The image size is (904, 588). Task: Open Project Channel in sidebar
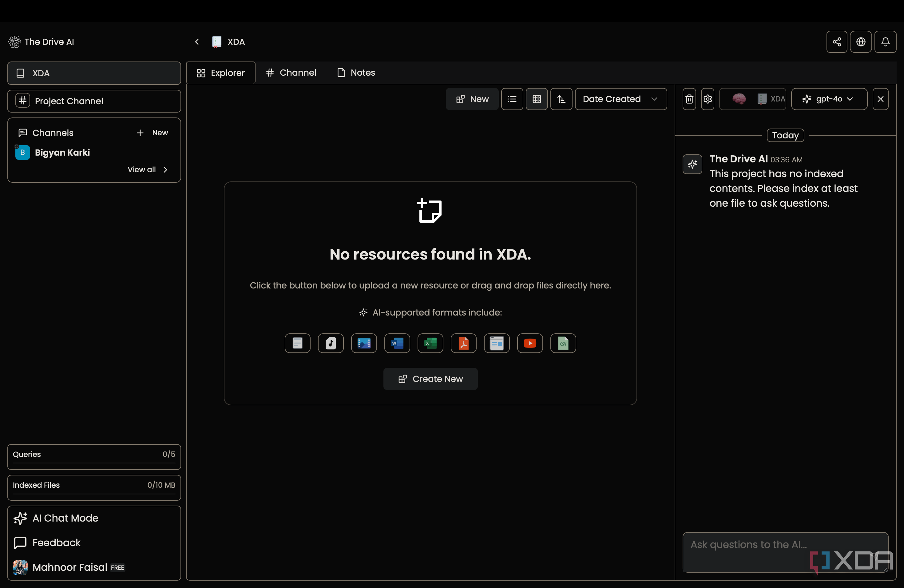click(94, 101)
